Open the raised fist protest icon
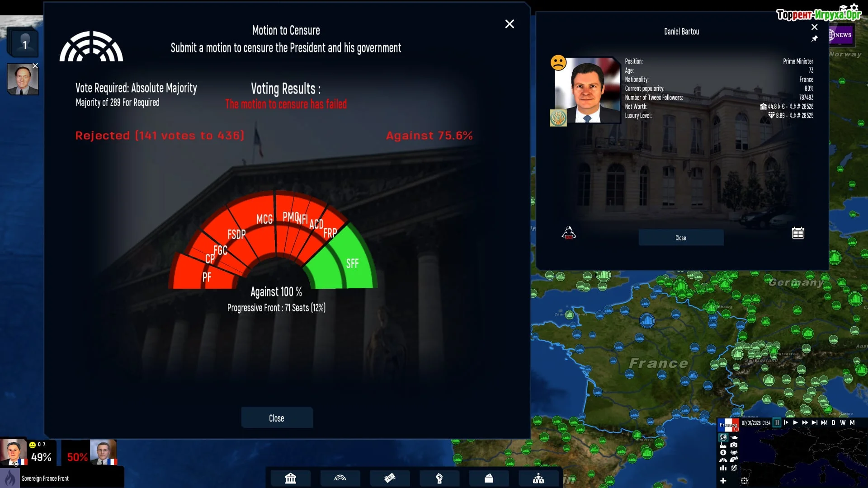This screenshot has width=868, height=488. [x=439, y=478]
